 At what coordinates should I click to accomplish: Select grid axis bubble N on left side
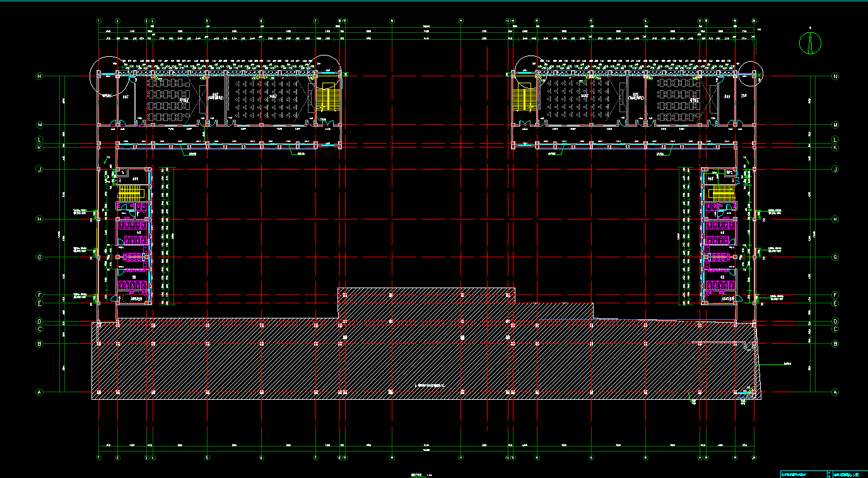[39, 76]
